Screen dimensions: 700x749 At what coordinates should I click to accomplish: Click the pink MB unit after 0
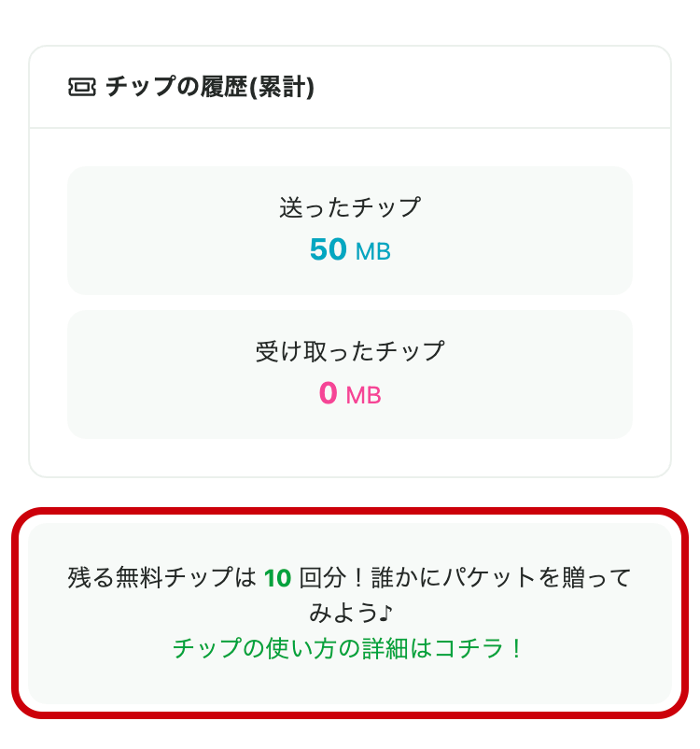coord(363,396)
